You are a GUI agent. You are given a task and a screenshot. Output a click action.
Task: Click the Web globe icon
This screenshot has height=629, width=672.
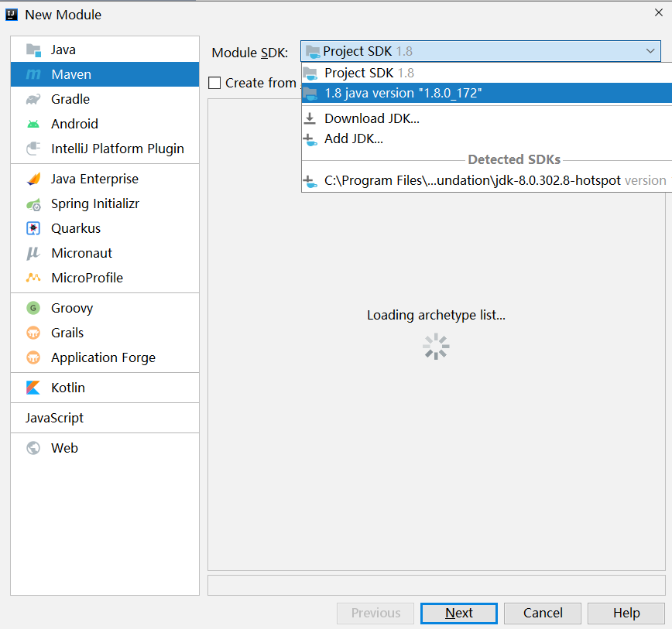click(x=33, y=448)
